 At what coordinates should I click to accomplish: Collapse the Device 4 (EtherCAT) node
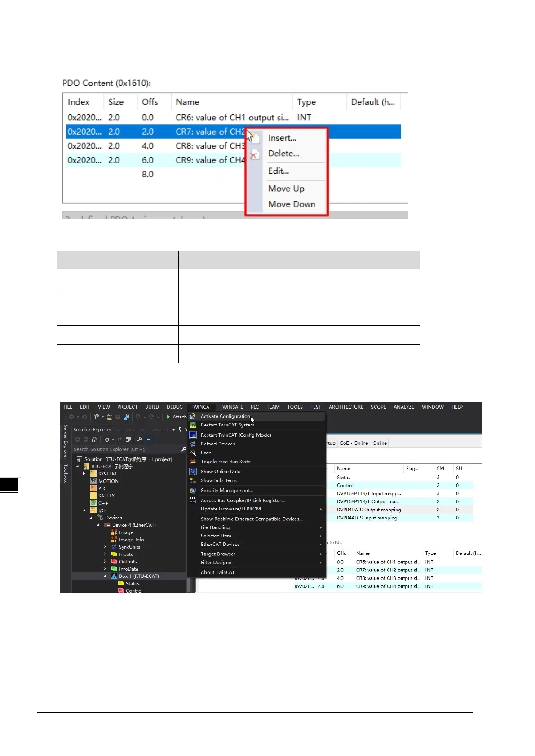[x=98, y=525]
